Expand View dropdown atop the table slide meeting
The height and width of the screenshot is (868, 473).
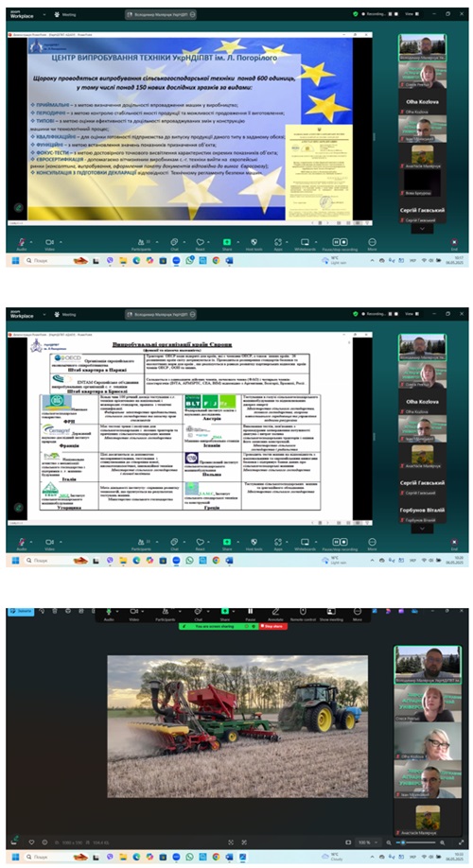point(411,313)
